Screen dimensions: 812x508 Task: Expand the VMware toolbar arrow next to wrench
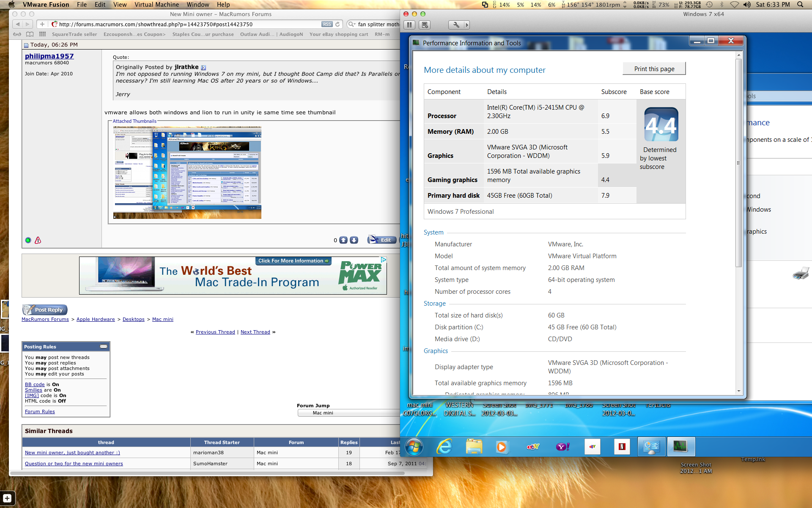tap(466, 25)
